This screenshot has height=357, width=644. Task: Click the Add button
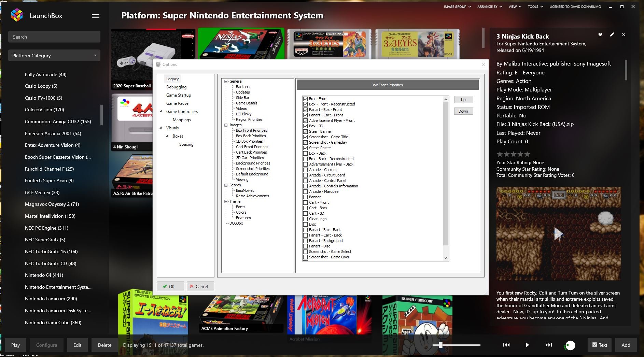626,345
